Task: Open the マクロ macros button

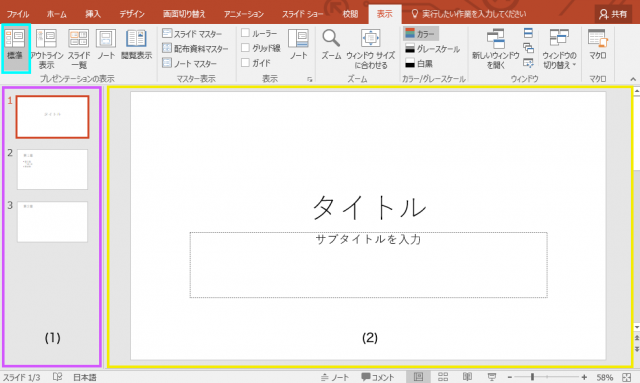Action: [598, 45]
